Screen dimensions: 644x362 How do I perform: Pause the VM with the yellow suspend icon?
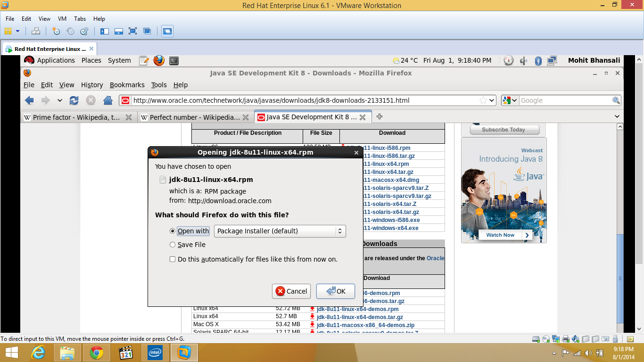point(8,31)
